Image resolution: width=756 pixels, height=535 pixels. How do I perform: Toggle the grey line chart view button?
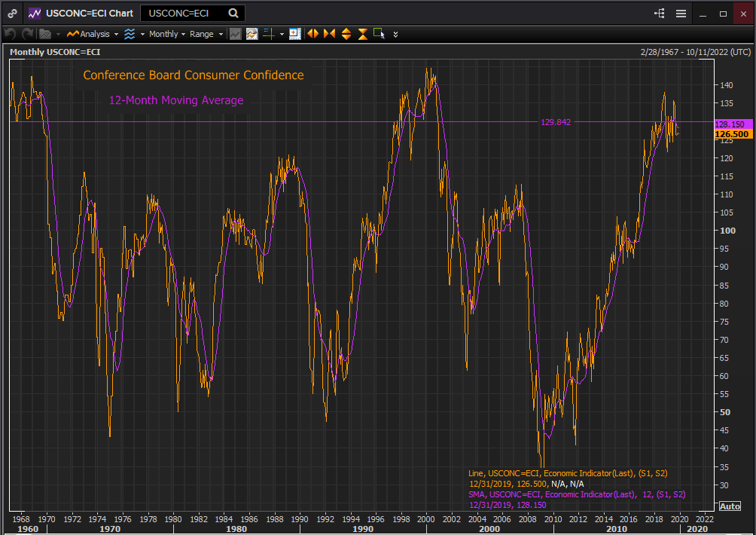pos(236,34)
